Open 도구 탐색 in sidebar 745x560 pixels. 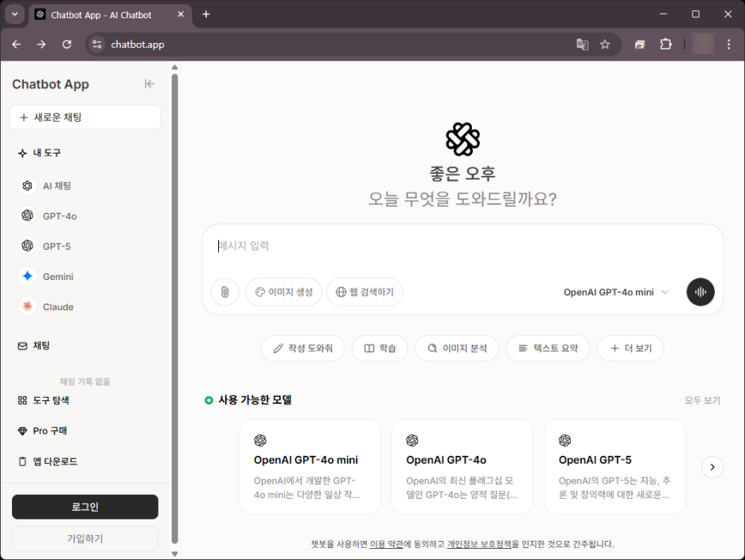point(43,400)
